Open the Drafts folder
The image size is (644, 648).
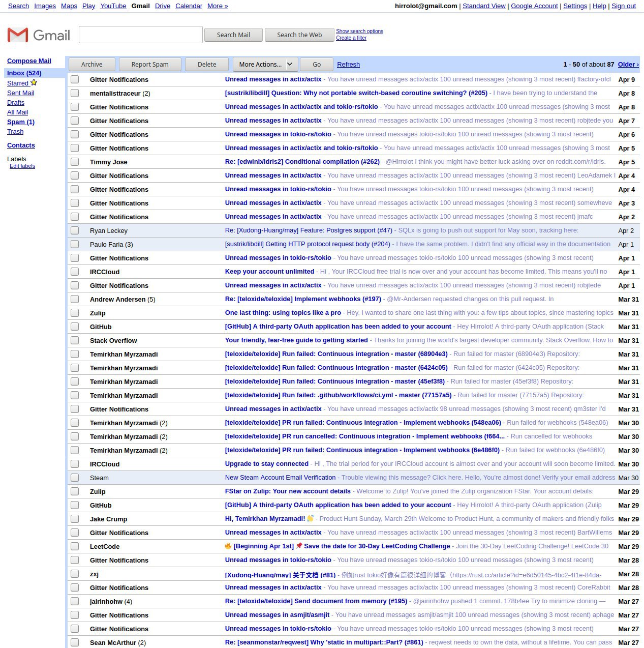tap(16, 103)
